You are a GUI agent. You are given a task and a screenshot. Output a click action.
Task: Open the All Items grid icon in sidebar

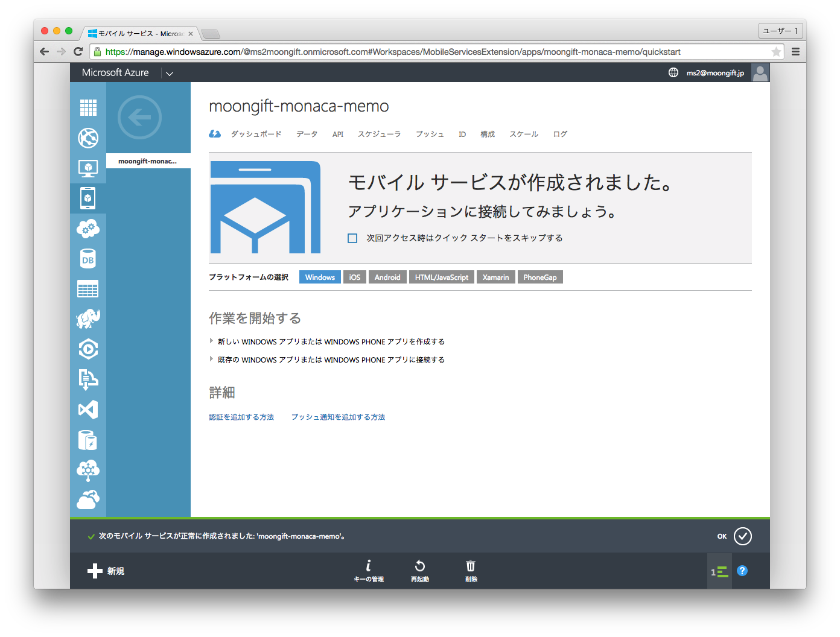tap(88, 107)
